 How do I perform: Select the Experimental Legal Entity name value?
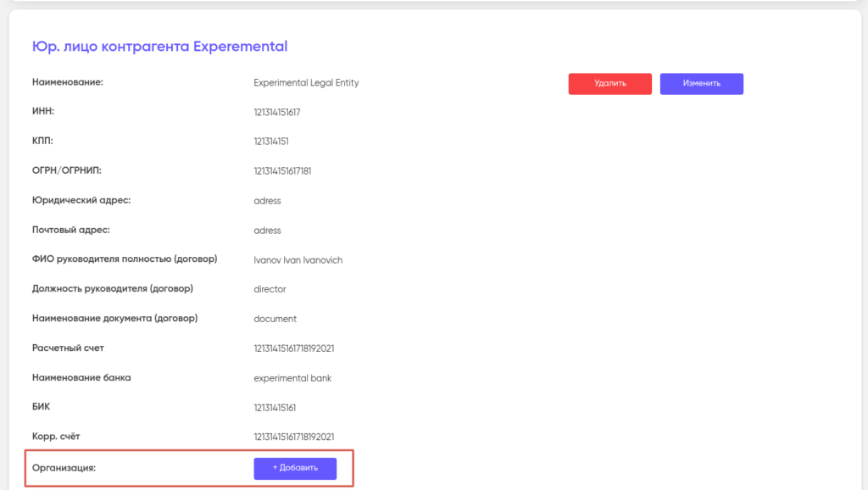pos(306,83)
